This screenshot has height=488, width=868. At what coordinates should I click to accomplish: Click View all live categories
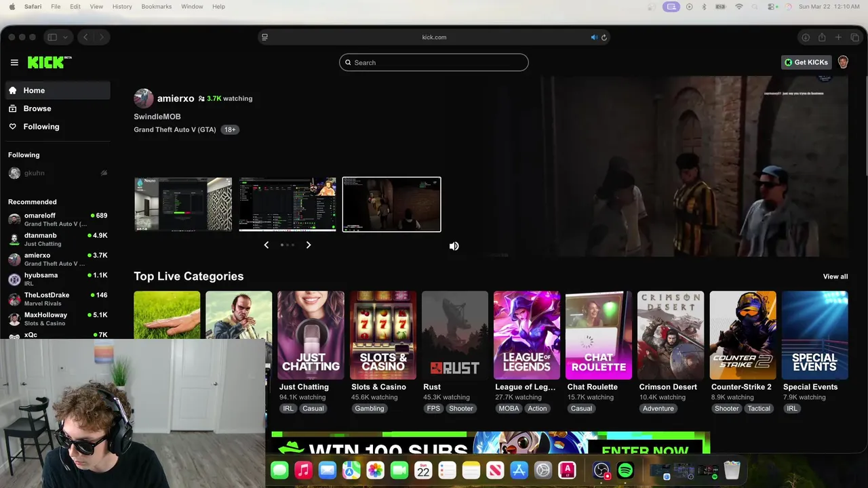835,277
